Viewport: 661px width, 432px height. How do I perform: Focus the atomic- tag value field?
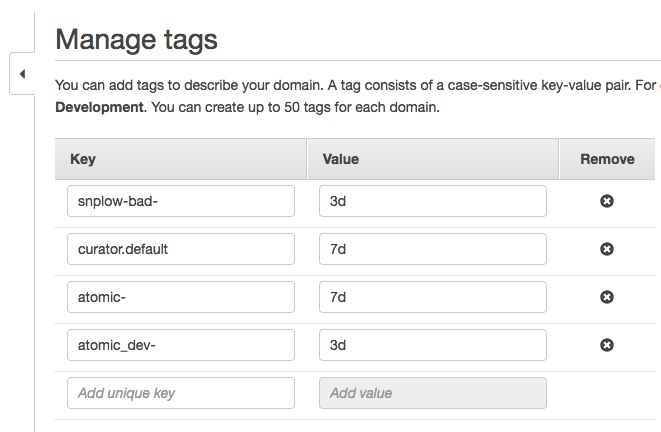(433, 297)
